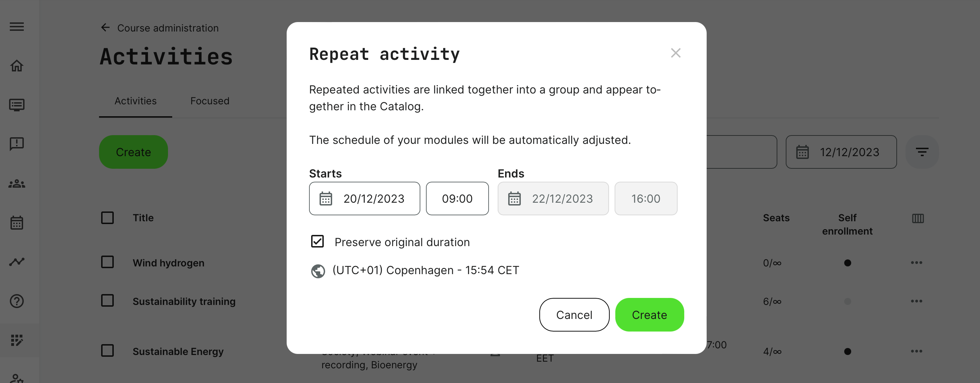Open the 12/12/2023 date filter
This screenshot has height=383, width=980.
coord(841,152)
